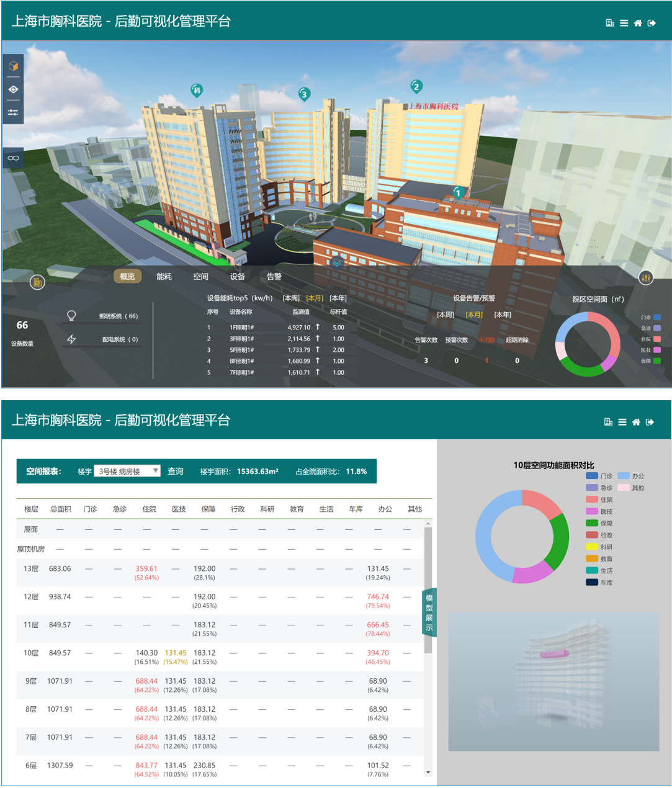Click the infinity loop roaming icon
The height and width of the screenshot is (788, 672).
coord(13,158)
